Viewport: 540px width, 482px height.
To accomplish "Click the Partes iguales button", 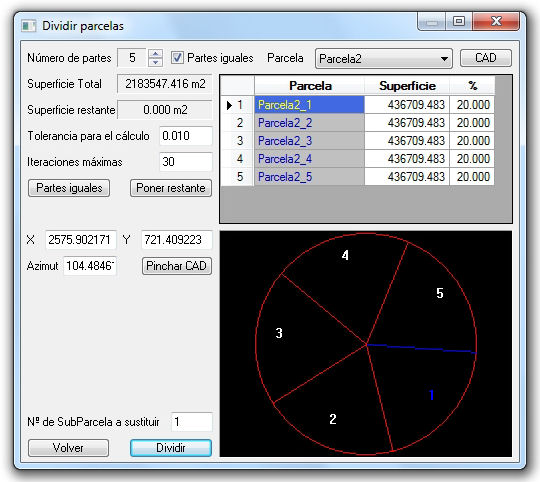I will 69,188.
